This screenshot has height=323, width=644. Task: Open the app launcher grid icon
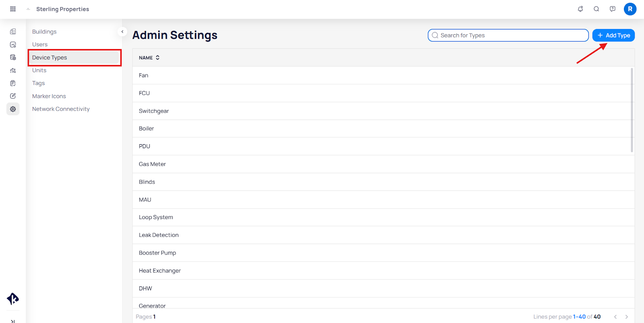[13, 9]
